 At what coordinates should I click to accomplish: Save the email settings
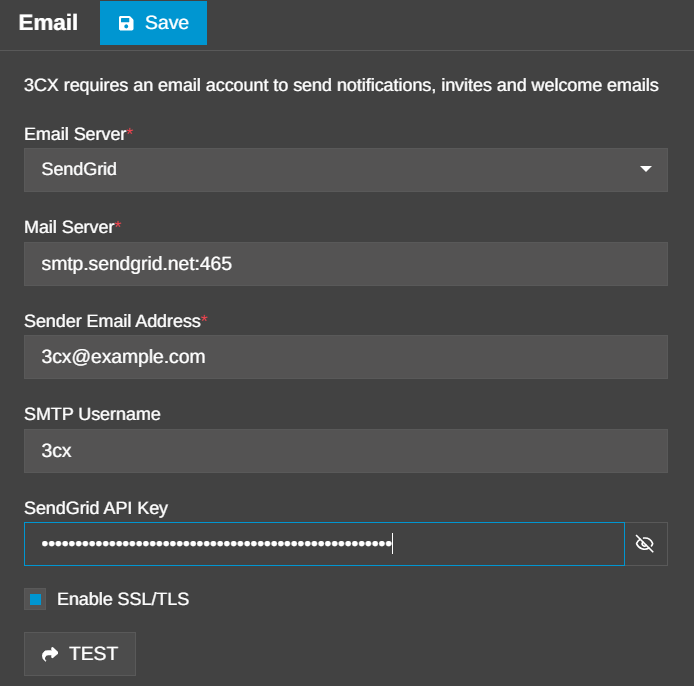(153, 23)
